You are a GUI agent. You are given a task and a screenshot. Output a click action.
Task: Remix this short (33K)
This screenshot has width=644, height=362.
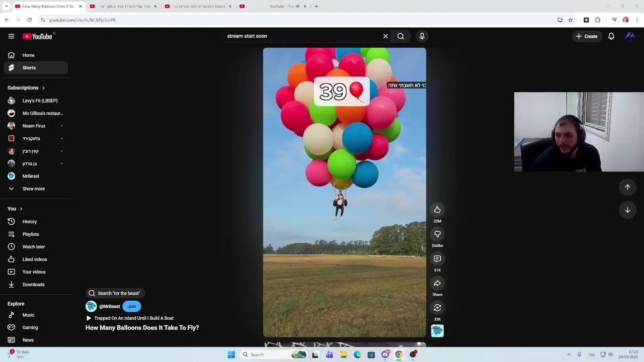pos(437,308)
